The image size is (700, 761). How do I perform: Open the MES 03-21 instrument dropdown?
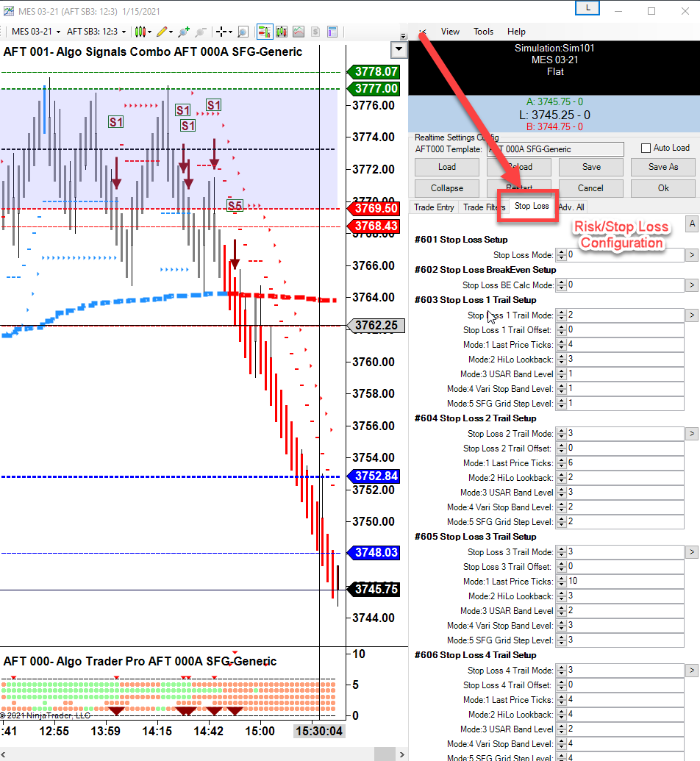pos(35,32)
